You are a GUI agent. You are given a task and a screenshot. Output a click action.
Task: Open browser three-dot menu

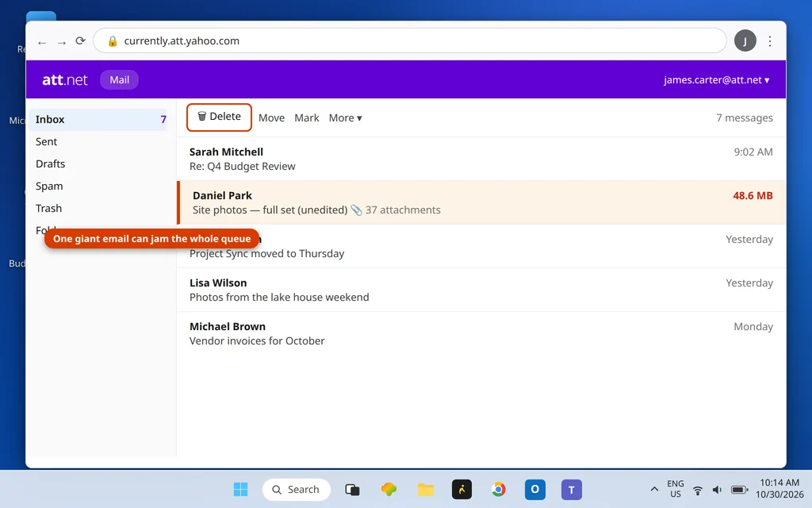770,41
